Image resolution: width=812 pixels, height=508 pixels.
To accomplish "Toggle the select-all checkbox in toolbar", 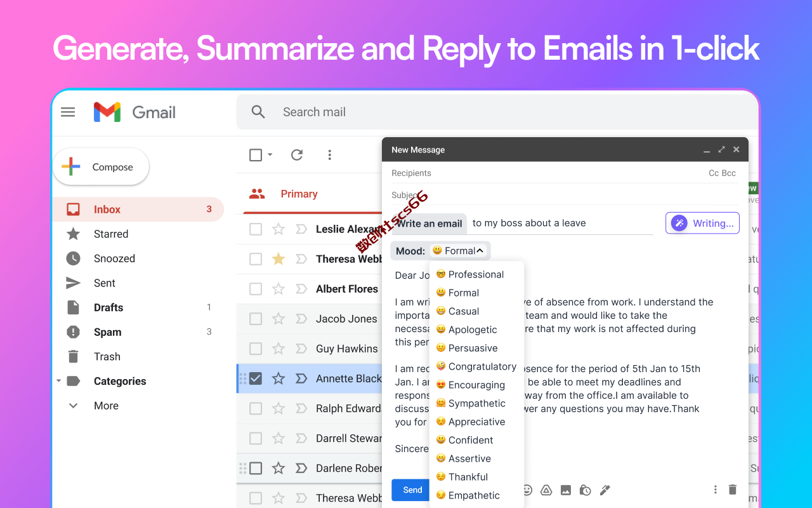I will click(256, 155).
